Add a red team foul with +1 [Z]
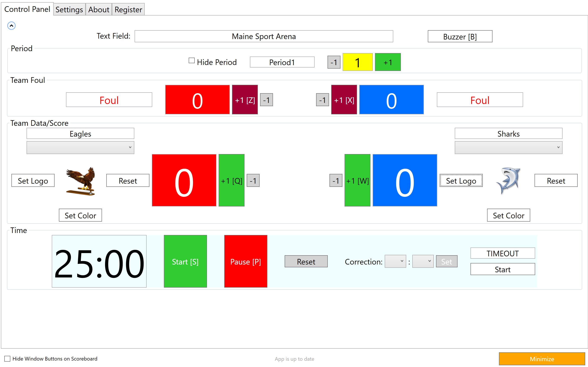The height and width of the screenshot is (367, 588). coord(245,99)
